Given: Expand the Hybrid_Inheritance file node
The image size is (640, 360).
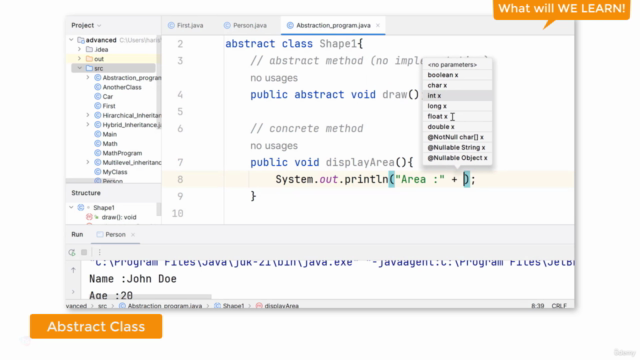Looking at the screenshot, I should pyautogui.click(x=88, y=125).
